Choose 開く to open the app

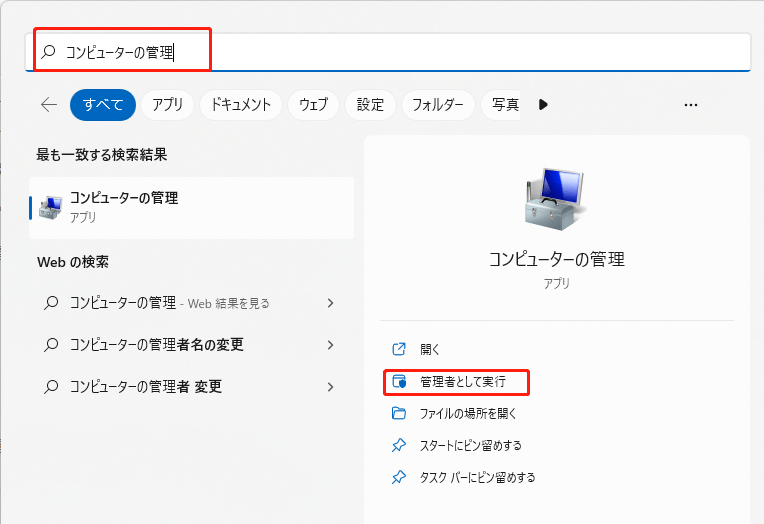click(x=430, y=349)
